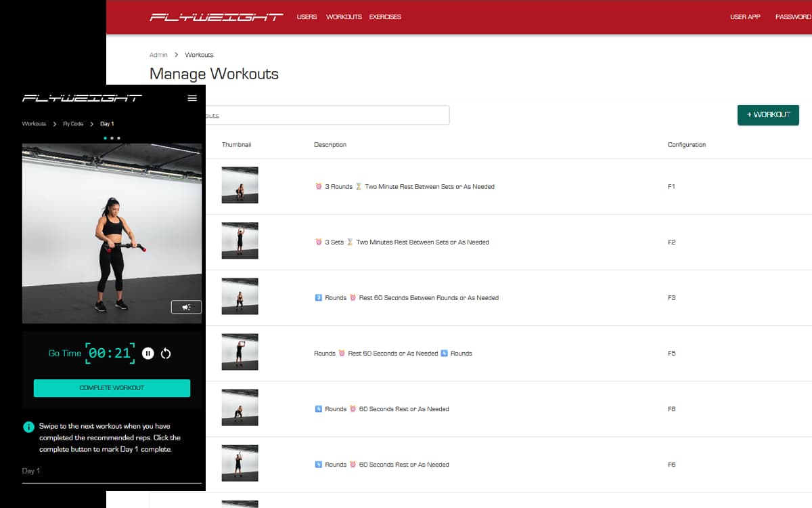
Task: Open EXERCISES in admin navigation
Action: coord(385,17)
